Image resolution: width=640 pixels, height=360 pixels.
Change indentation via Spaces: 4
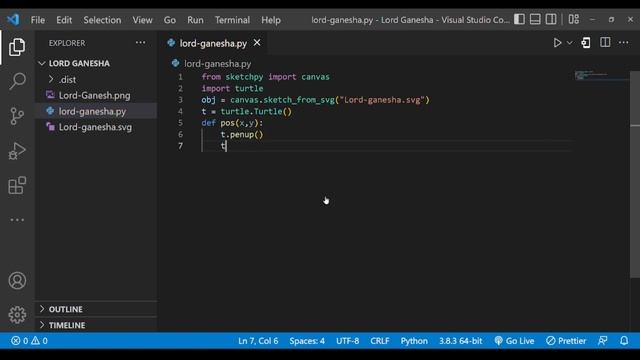(307, 341)
